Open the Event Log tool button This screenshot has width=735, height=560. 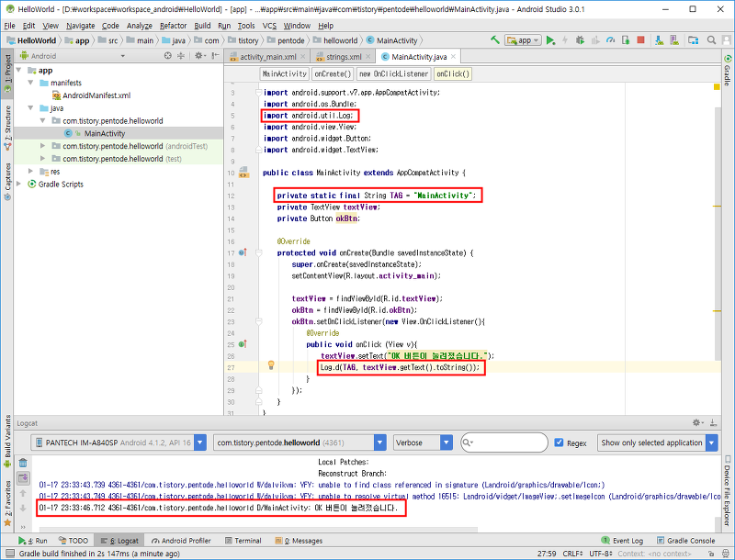click(622, 541)
